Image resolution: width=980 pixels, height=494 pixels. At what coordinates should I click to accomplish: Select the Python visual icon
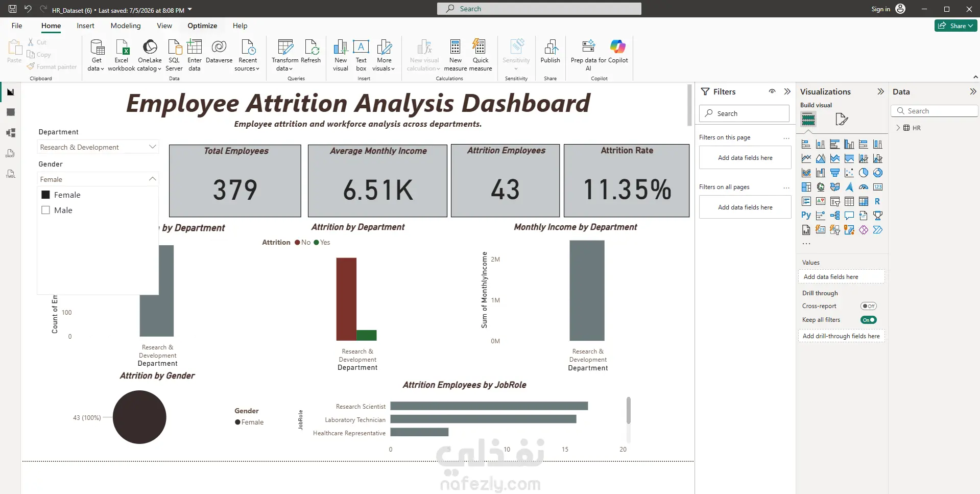806,216
